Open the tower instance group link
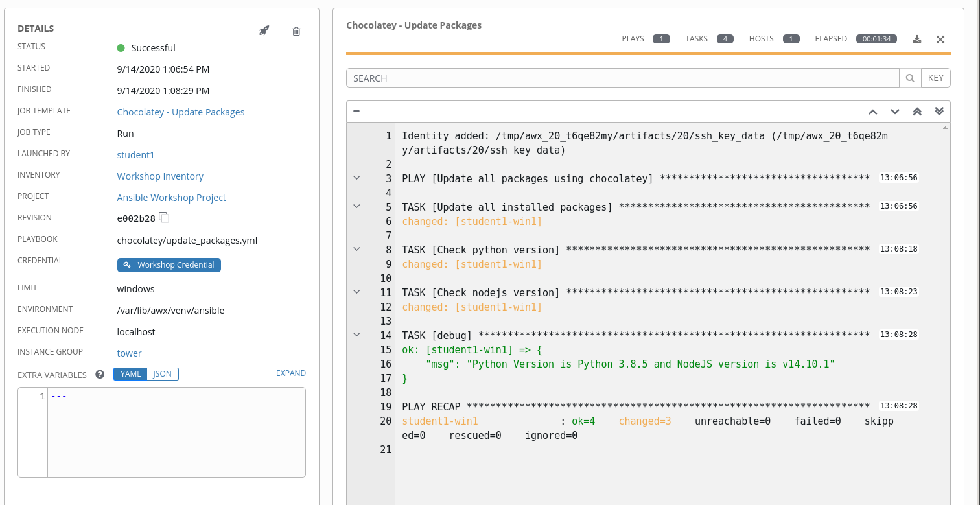The height and width of the screenshot is (505, 980). pos(129,353)
